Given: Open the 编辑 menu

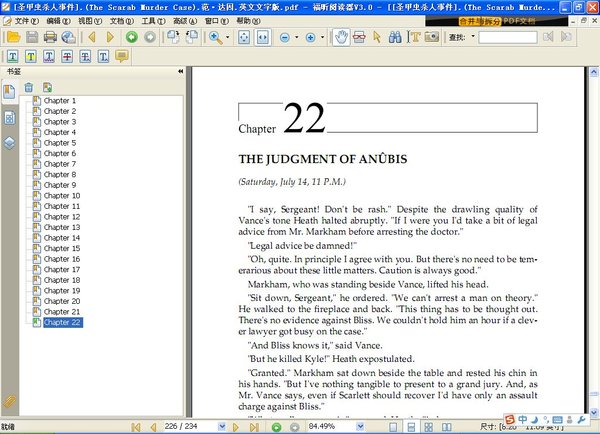Looking at the screenshot, I should (x=58, y=21).
